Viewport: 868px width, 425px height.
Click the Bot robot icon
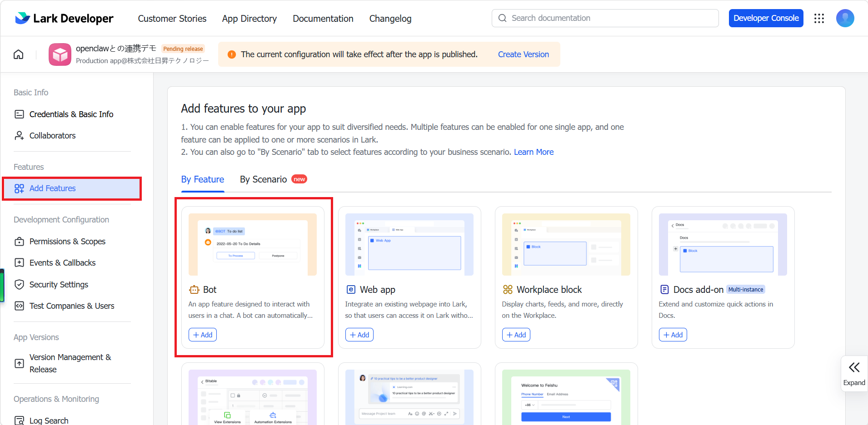(x=194, y=290)
